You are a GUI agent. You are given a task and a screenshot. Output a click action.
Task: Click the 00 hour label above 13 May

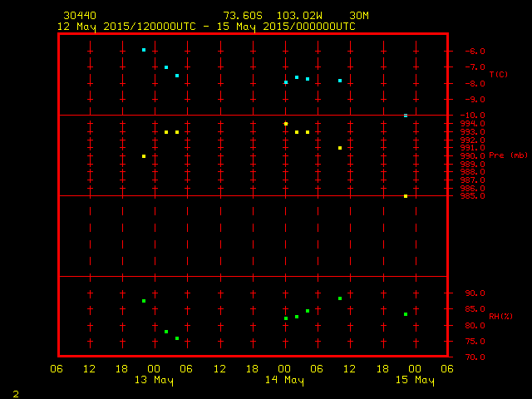tap(154, 369)
